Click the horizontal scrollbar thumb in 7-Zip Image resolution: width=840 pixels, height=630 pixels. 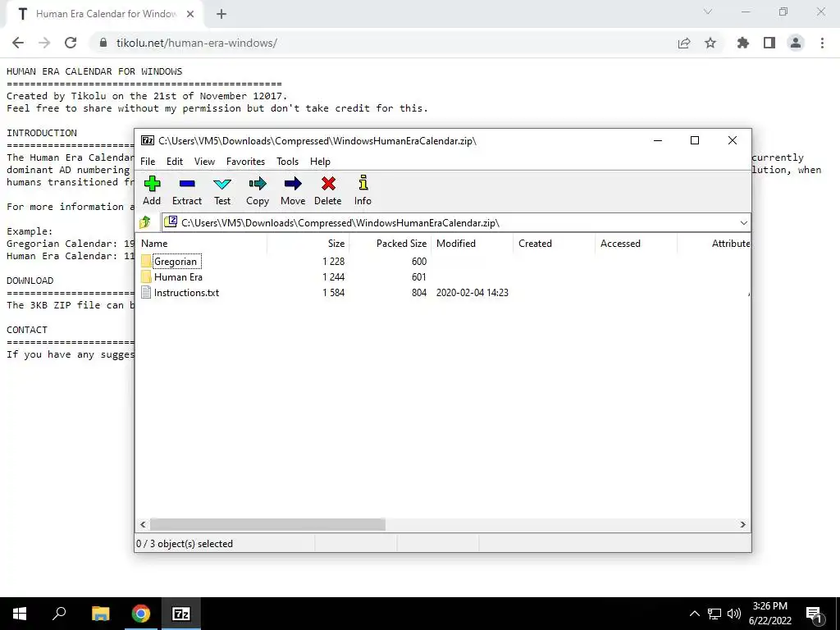point(267,524)
